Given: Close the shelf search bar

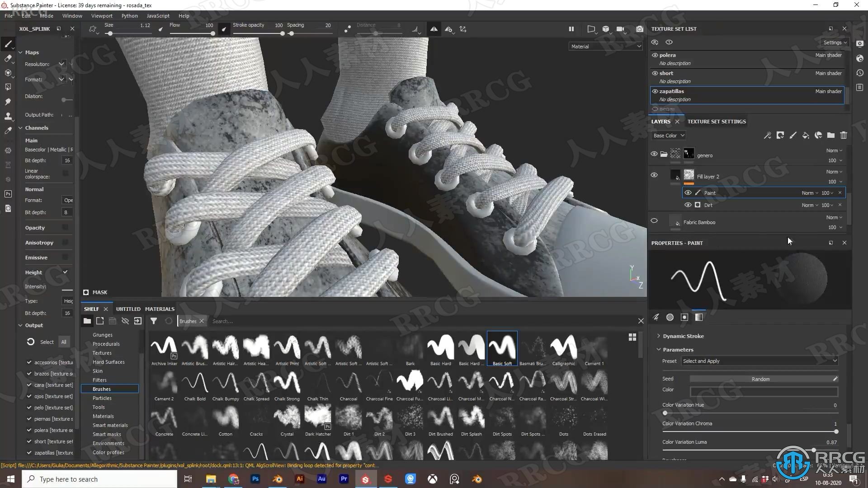Looking at the screenshot, I should pyautogui.click(x=641, y=321).
